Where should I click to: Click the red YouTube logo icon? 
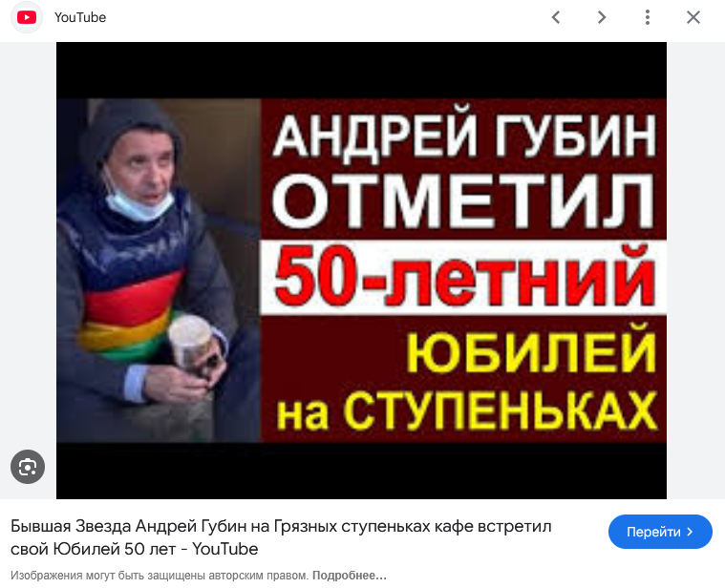click(27, 17)
